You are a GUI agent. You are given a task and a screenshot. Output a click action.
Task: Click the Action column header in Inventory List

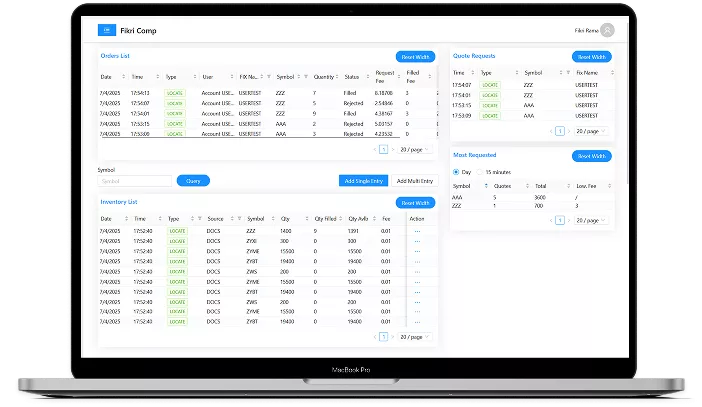pyautogui.click(x=416, y=218)
